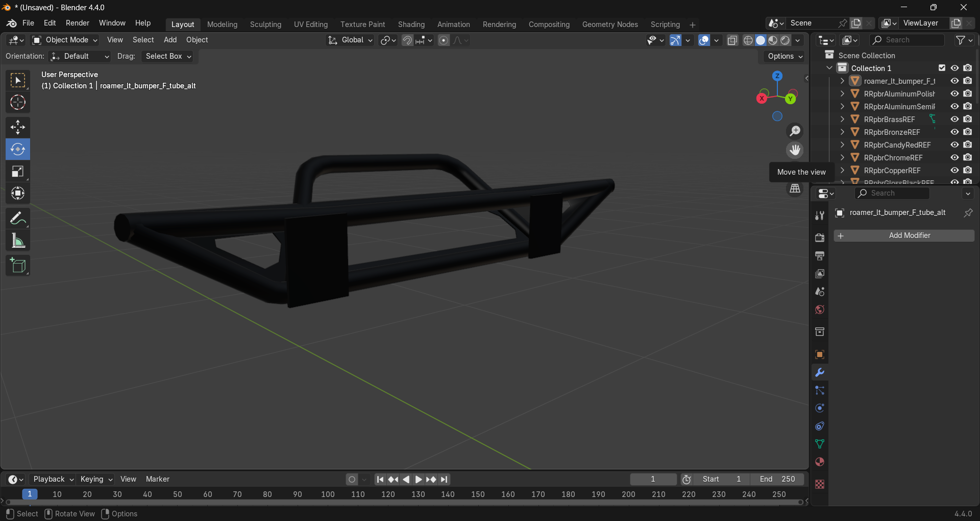Open the Output properties tab
This screenshot has height=521, width=980.
[820, 256]
